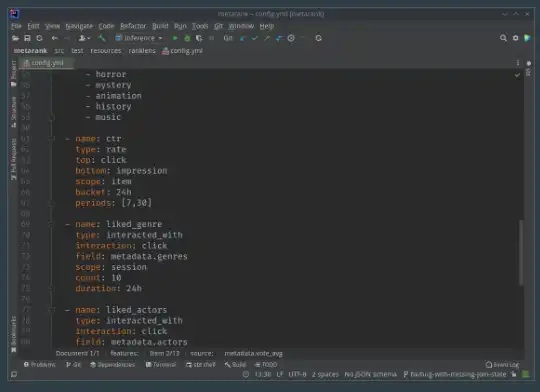Click the refresh icon after Git toolbar
Viewport: 540px width, 392px height.
pos(319,38)
